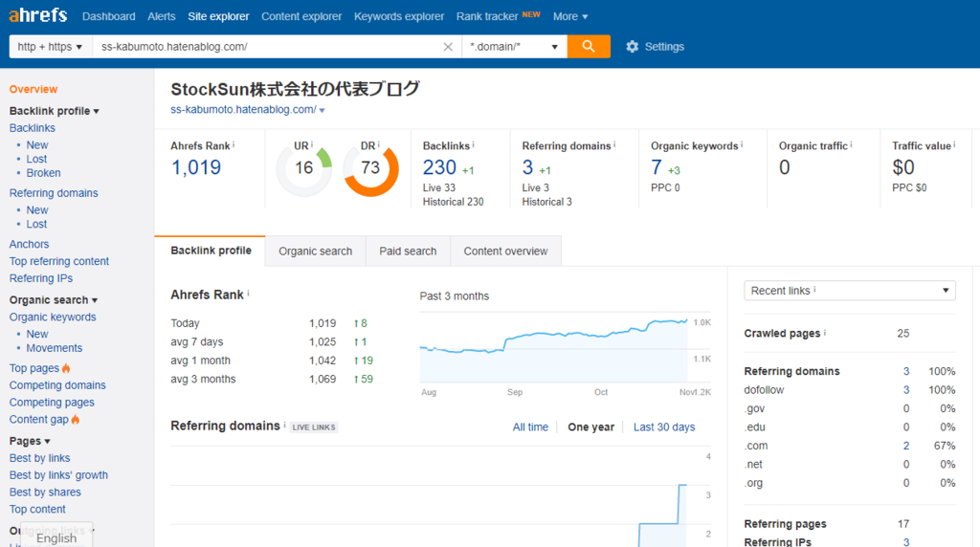Click the info icon next to Traffic value
This screenshot has height=547, width=980.
pyautogui.click(x=954, y=144)
